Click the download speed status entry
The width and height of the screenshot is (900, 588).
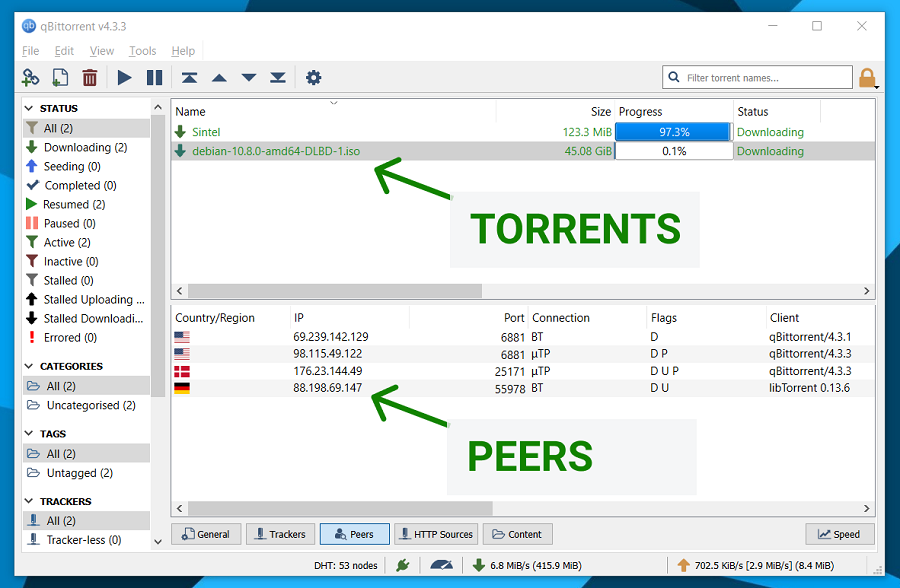[527, 566]
